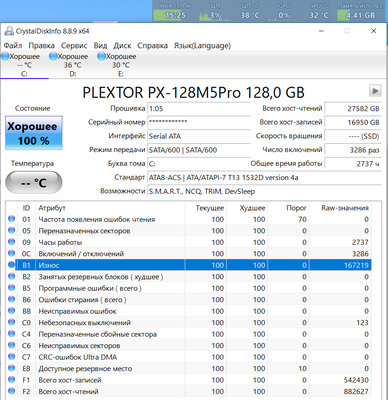
Task: Click the Хорошее 100 % health status button
Action: coord(34,133)
